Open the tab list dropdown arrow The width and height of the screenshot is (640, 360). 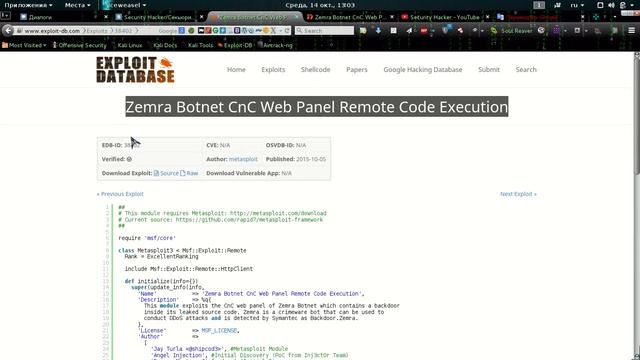point(615,17)
